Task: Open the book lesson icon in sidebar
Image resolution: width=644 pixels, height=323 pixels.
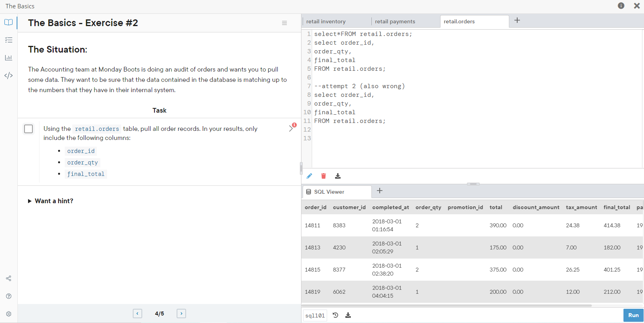Action: point(9,22)
